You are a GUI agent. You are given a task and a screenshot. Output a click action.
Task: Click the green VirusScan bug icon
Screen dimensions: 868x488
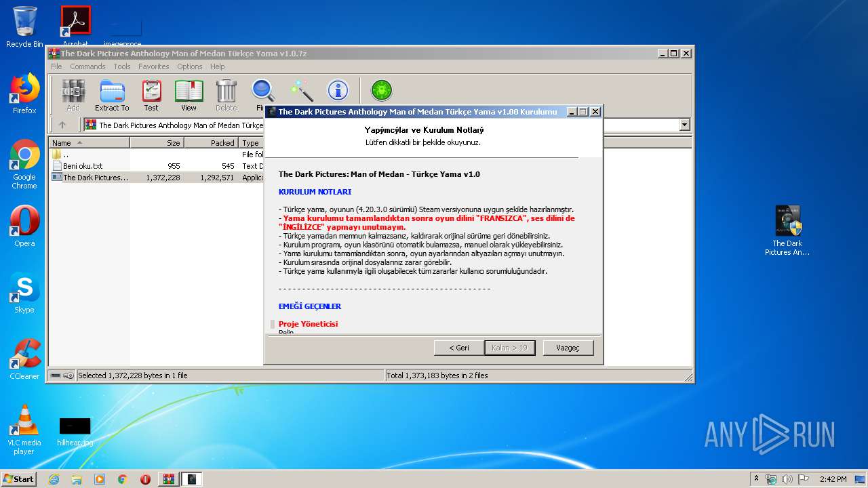tap(382, 90)
